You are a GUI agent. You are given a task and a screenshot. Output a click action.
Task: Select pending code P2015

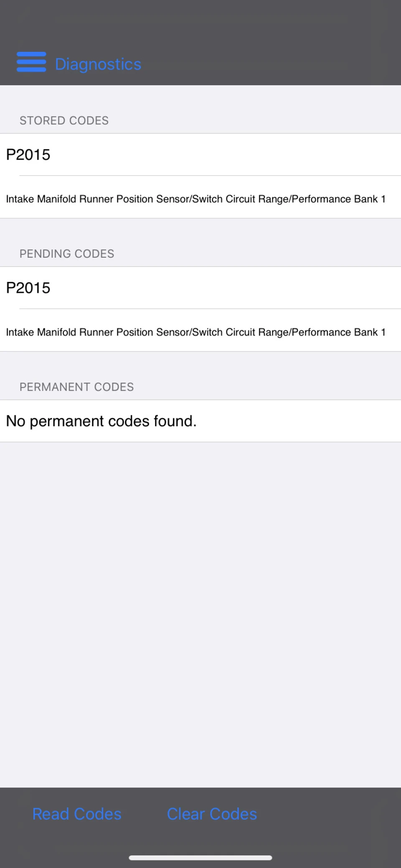coord(200,288)
